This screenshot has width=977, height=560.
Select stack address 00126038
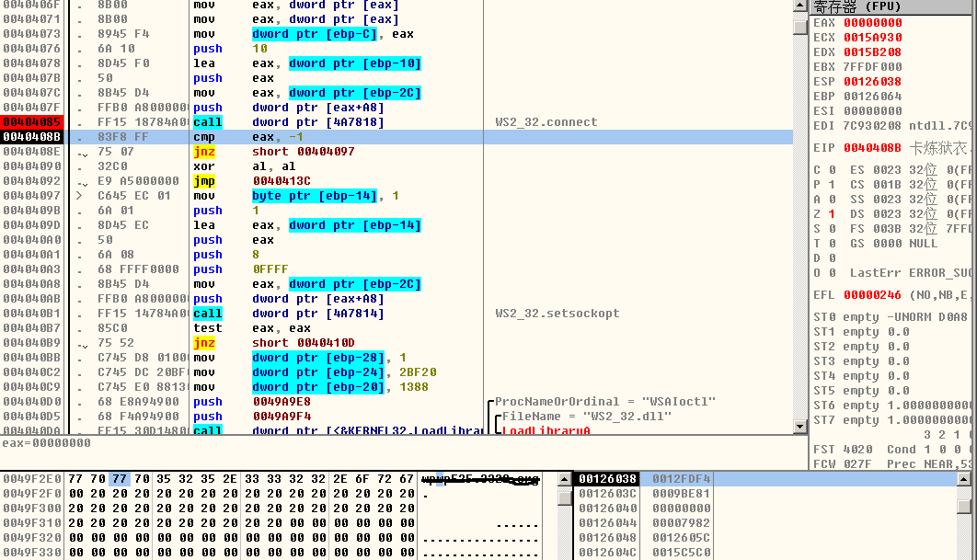coord(607,479)
